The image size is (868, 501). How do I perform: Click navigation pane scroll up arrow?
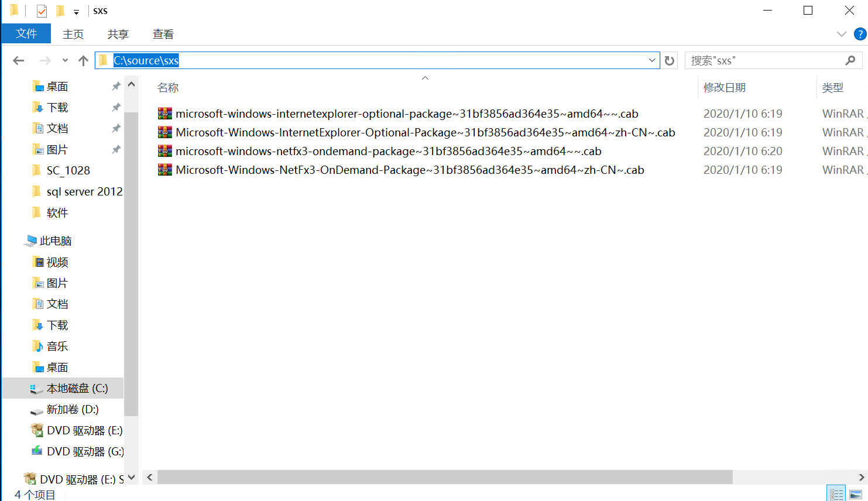[x=131, y=84]
